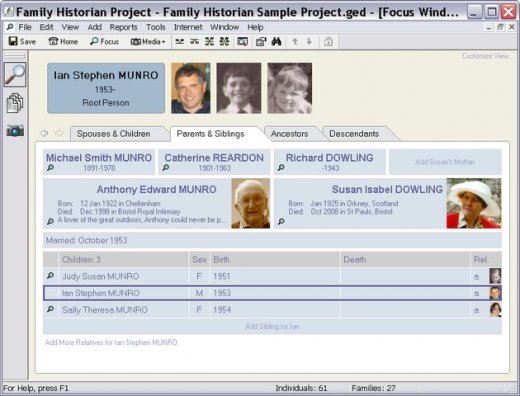The width and height of the screenshot is (520, 396).
Task: Select Catherine REARDON grandparent box
Action: [x=214, y=162]
